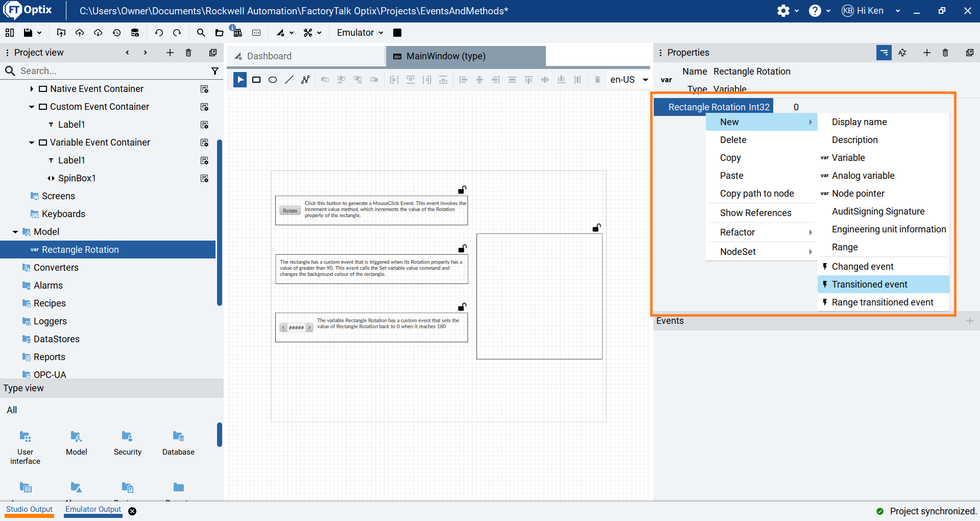Image resolution: width=980 pixels, height=521 pixels.
Task: Click the filter funnel icon by Search
Action: coord(215,71)
